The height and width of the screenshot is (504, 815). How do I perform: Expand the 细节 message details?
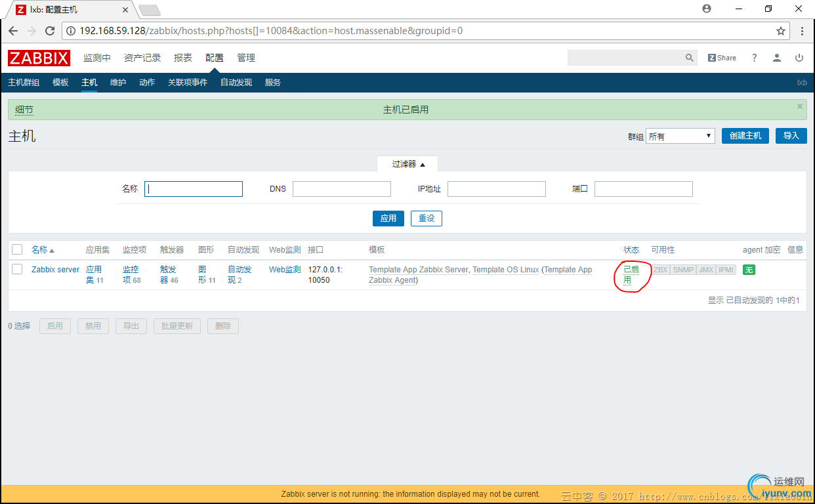point(24,110)
